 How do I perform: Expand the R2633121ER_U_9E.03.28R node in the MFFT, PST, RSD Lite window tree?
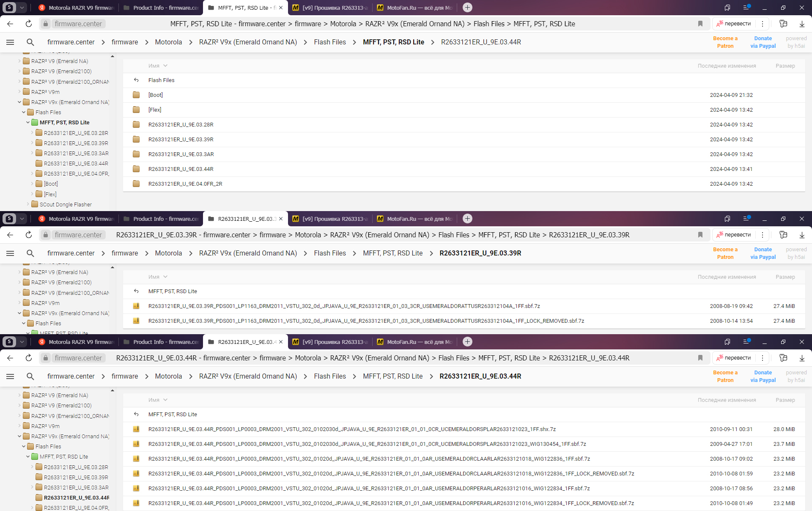click(x=32, y=133)
